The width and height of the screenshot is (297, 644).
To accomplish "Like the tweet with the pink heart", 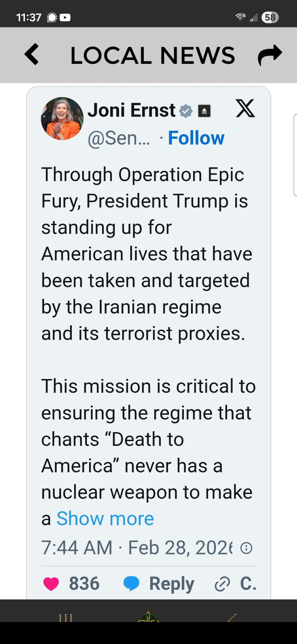I will pos(51,583).
